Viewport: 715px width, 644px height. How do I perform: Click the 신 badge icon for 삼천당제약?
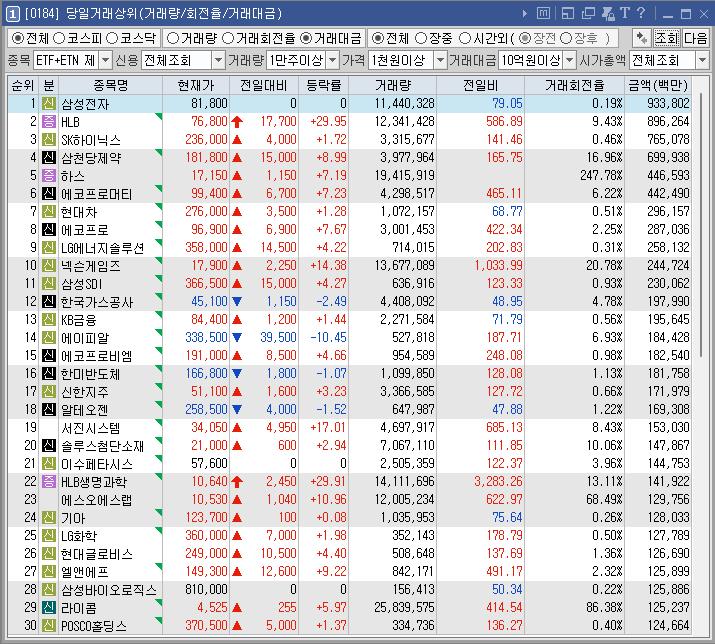49,157
